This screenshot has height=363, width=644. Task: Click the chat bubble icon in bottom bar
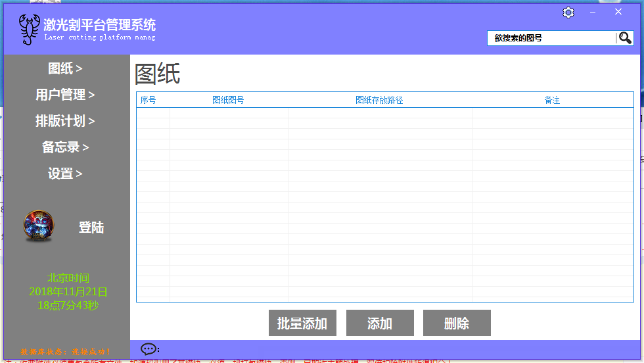point(150,349)
